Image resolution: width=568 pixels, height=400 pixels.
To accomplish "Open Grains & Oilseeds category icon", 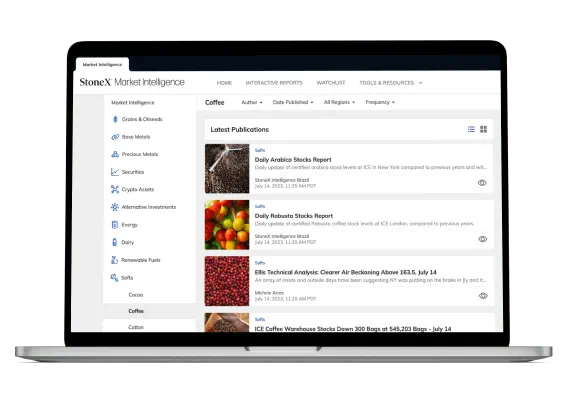I will click(115, 119).
